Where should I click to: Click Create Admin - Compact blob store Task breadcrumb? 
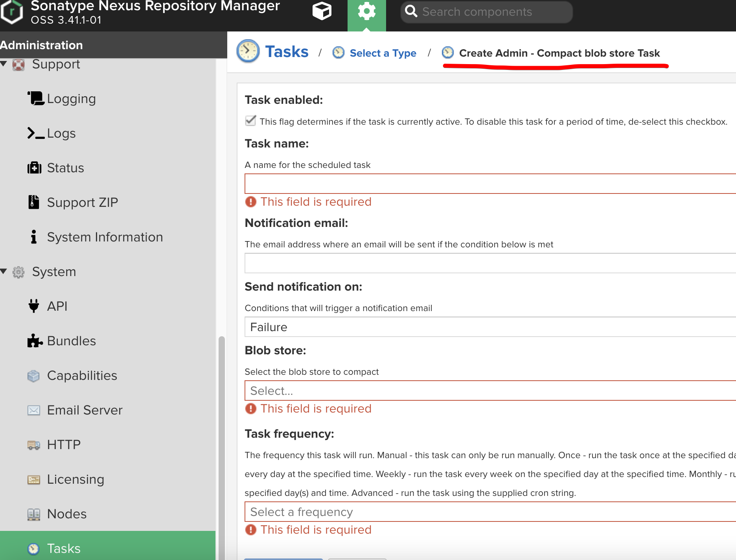pyautogui.click(x=559, y=53)
